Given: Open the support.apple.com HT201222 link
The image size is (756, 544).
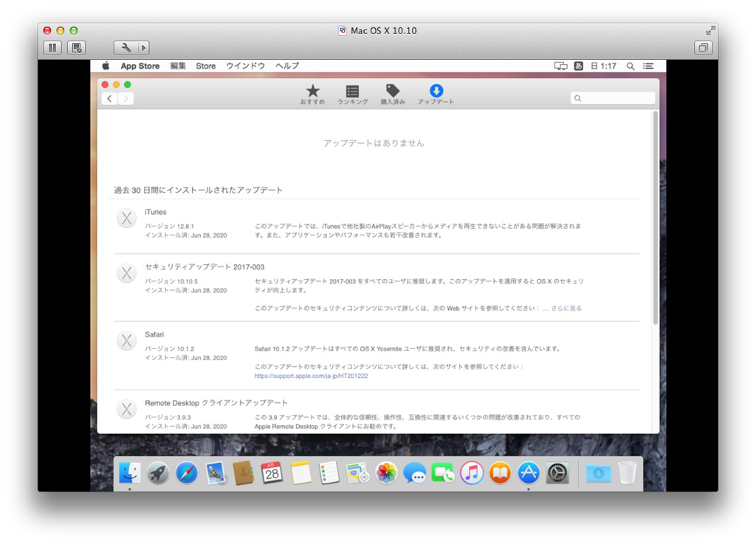Looking at the screenshot, I should 311,376.
